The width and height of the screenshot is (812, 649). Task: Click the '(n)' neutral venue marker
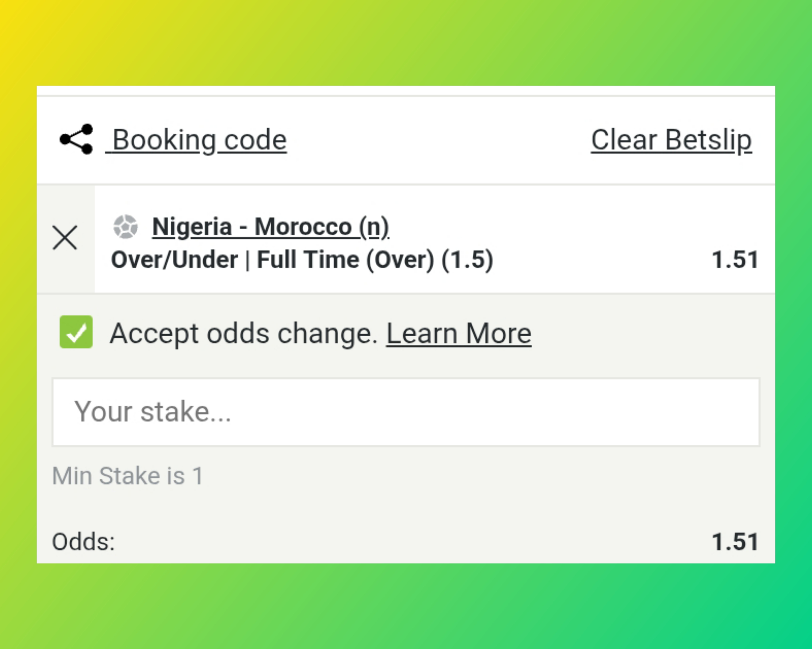[x=374, y=227]
